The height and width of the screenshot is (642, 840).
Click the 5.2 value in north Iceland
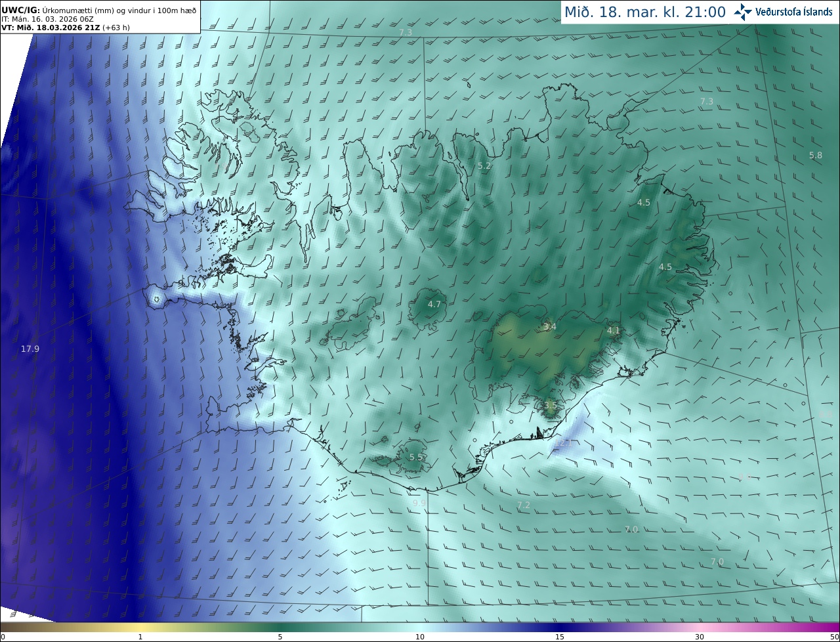(x=484, y=166)
